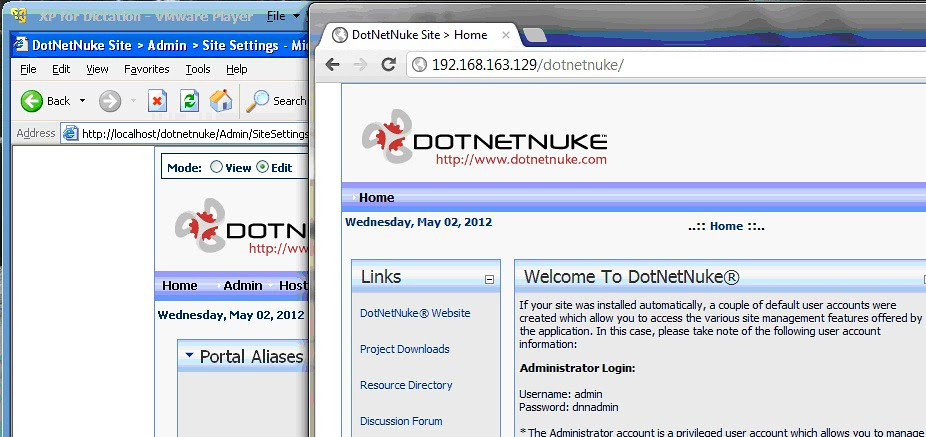Close the DotNetNuke Site > Home Chrome tab
This screenshot has height=437, width=926.
(x=506, y=35)
